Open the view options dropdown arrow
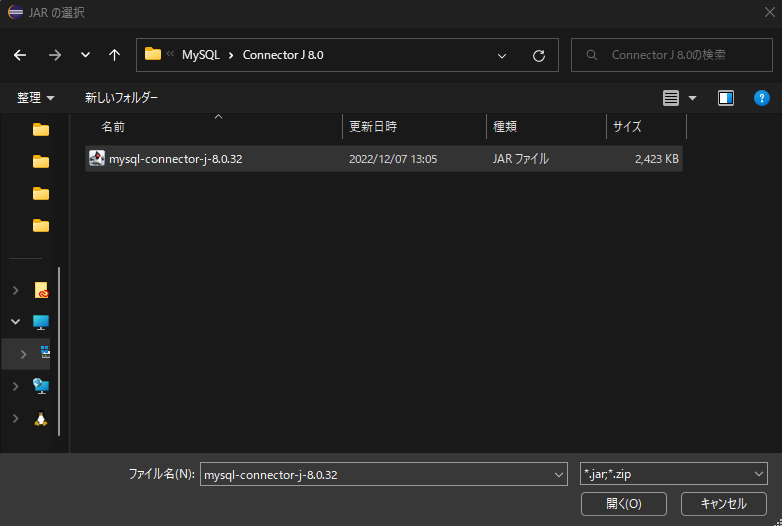Viewport: 782px width, 526px height. 692,98
